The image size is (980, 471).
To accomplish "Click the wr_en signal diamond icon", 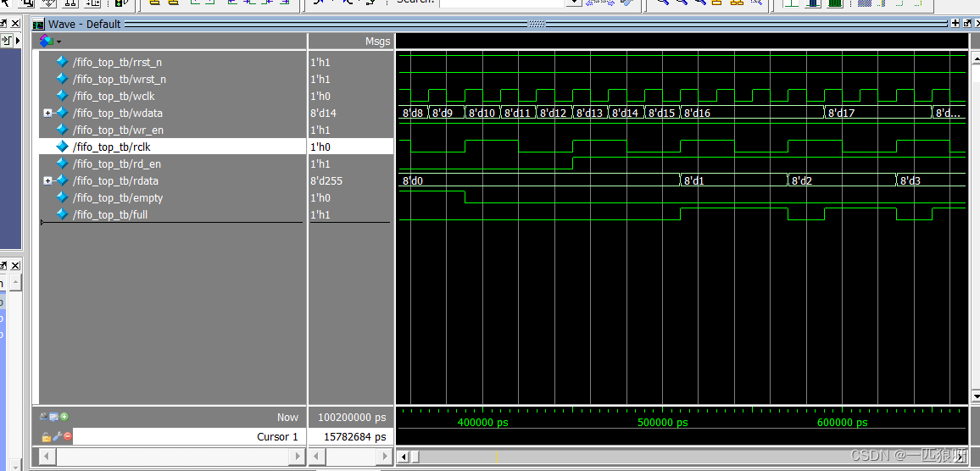I will [62, 130].
